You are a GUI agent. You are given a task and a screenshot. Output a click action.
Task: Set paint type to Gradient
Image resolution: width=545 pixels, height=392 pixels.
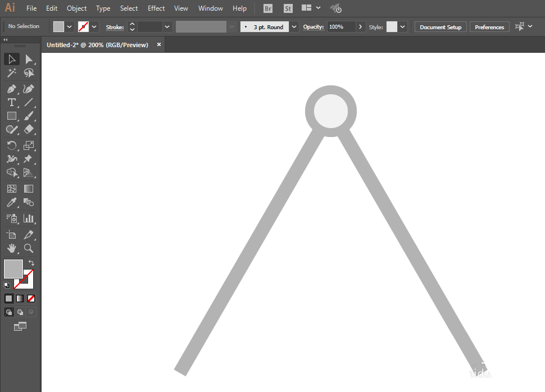tap(20, 299)
